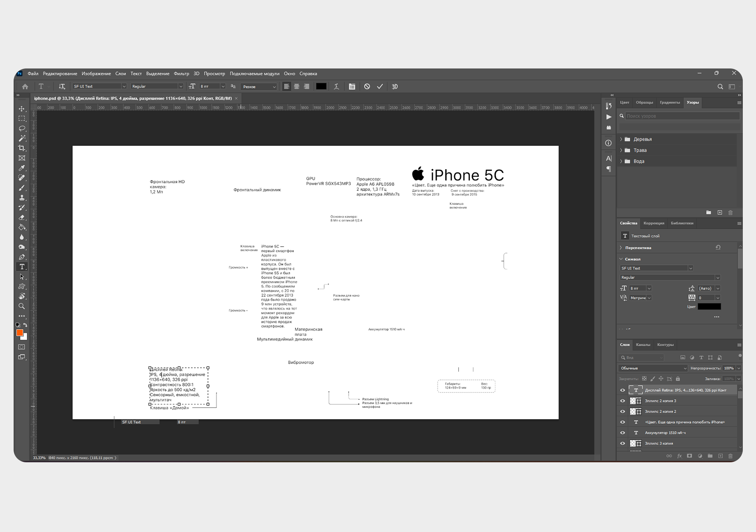Create new layer in Layers panel

[x=720, y=456]
